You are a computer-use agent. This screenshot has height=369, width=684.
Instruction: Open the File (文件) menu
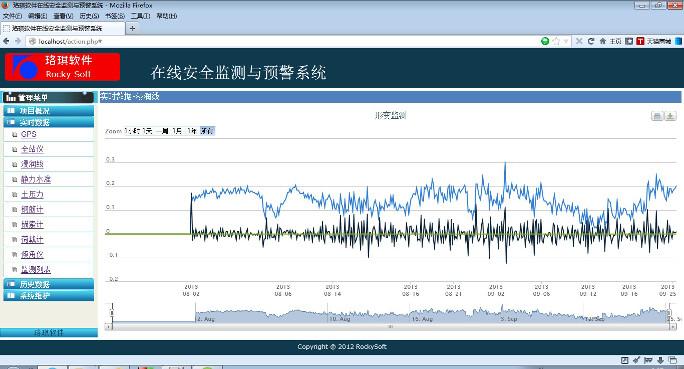(12, 16)
